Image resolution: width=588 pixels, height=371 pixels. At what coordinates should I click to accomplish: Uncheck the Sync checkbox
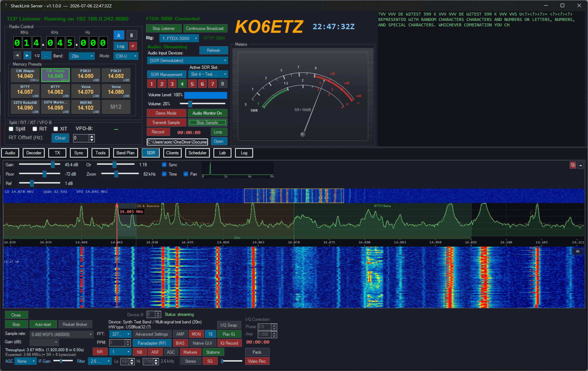[164, 165]
